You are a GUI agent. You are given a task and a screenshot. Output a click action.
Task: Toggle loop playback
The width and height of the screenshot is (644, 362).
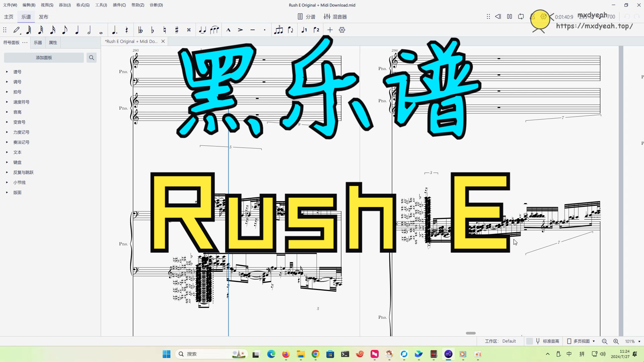(x=521, y=16)
